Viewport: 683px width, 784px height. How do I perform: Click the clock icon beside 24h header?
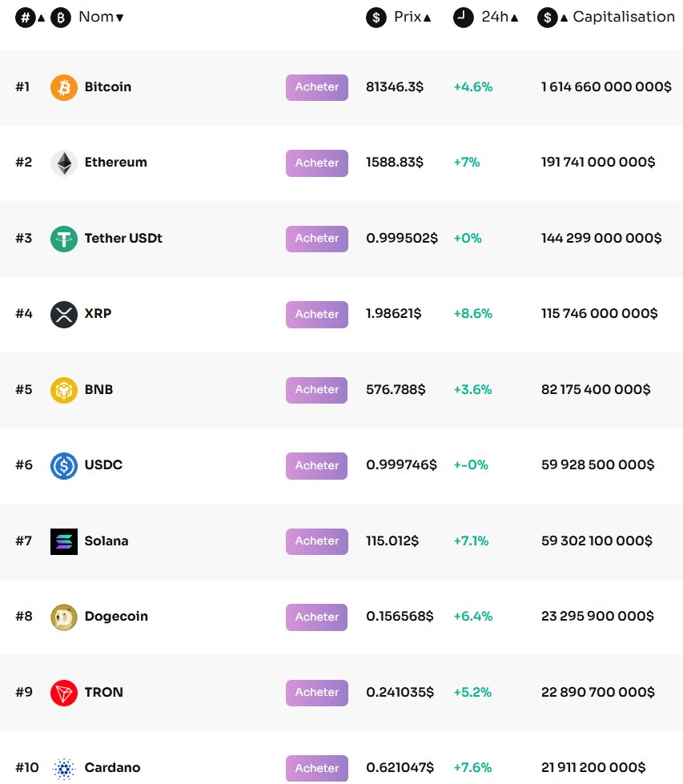463,17
